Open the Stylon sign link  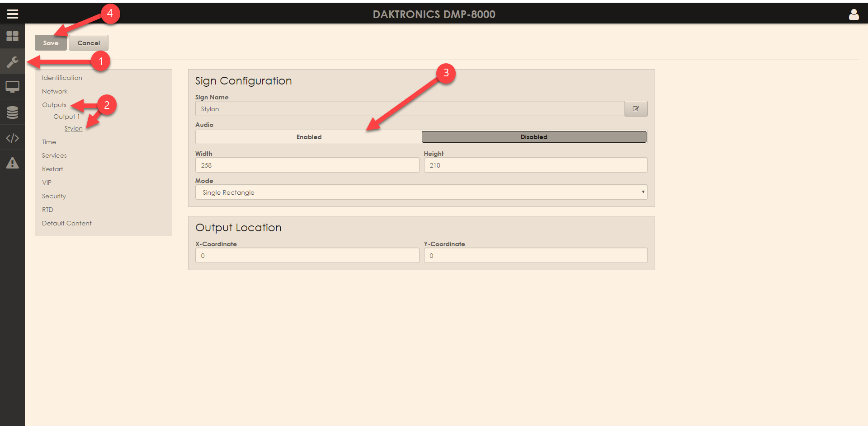(73, 129)
